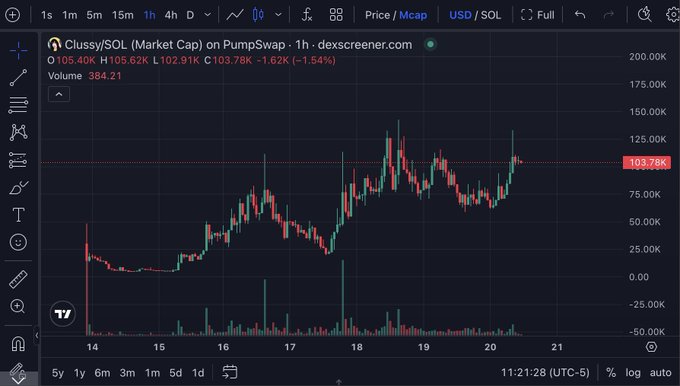Set bottom date range to 1m
680x386 pixels.
click(152, 373)
